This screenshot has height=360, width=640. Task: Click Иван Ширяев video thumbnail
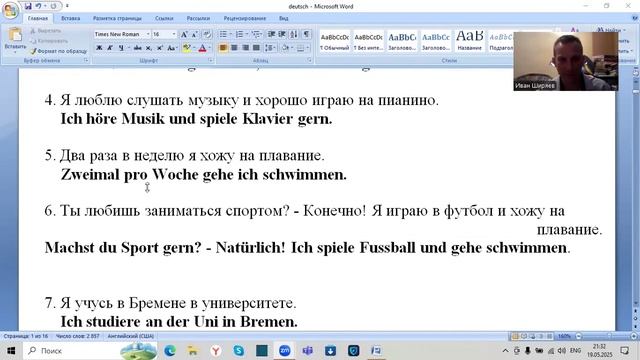(x=566, y=61)
